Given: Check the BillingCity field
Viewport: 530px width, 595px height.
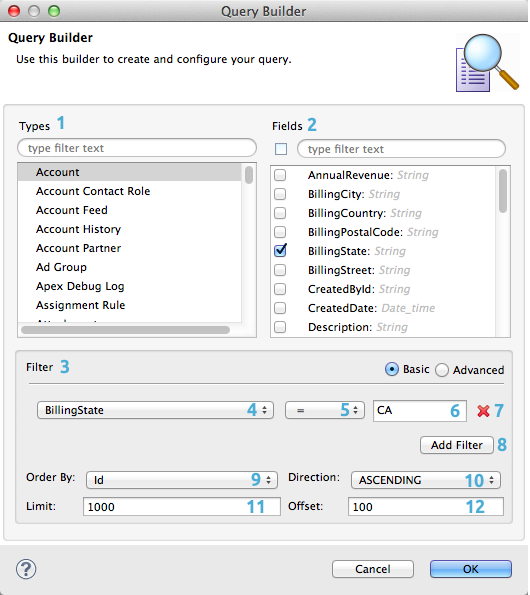Looking at the screenshot, I should tap(280, 194).
